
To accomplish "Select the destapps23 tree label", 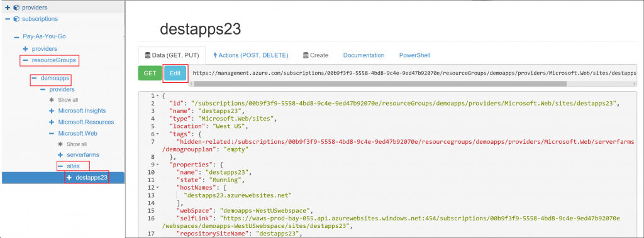I will pos(92,178).
